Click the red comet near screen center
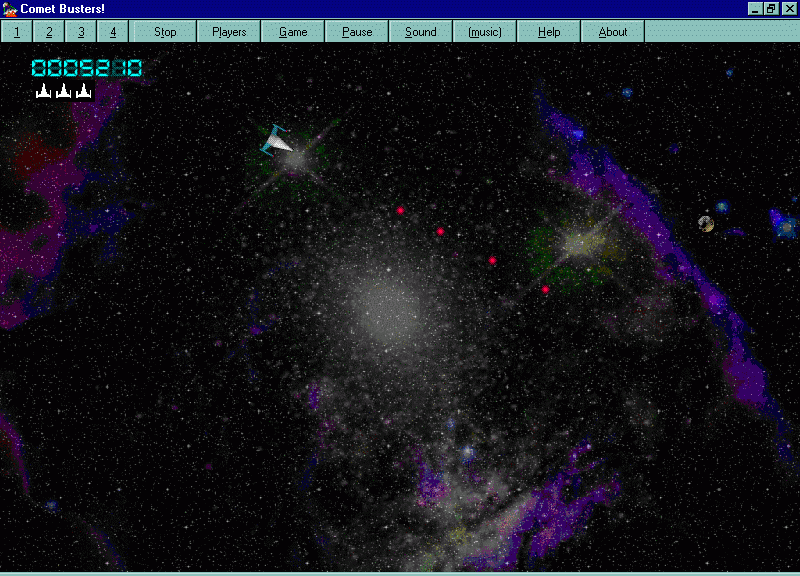 coord(441,231)
